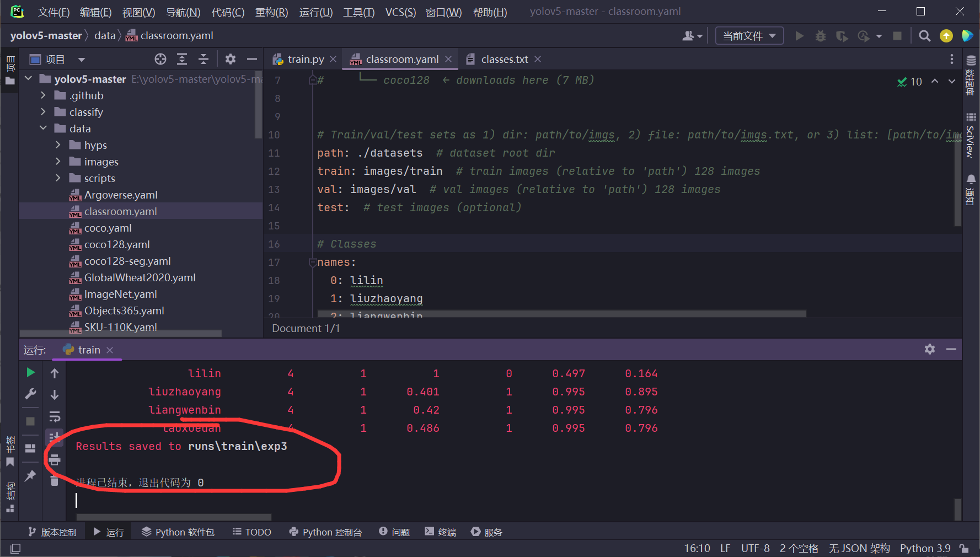Collapse the data folder

(x=44, y=128)
